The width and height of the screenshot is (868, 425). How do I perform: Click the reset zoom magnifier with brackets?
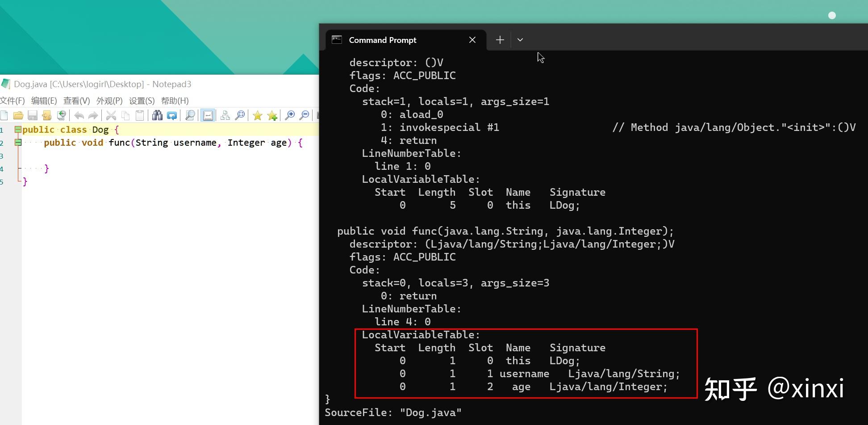pos(240,115)
